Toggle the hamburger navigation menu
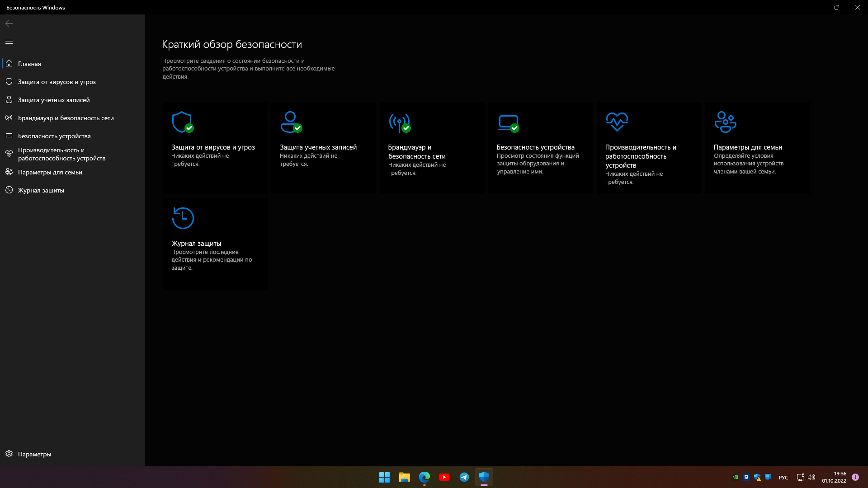This screenshot has height=488, width=868. [9, 42]
